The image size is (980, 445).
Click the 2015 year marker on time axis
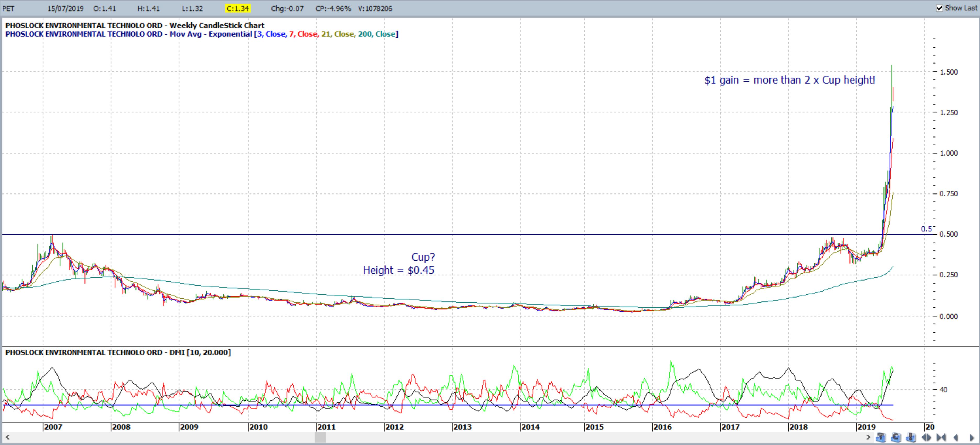[595, 427]
